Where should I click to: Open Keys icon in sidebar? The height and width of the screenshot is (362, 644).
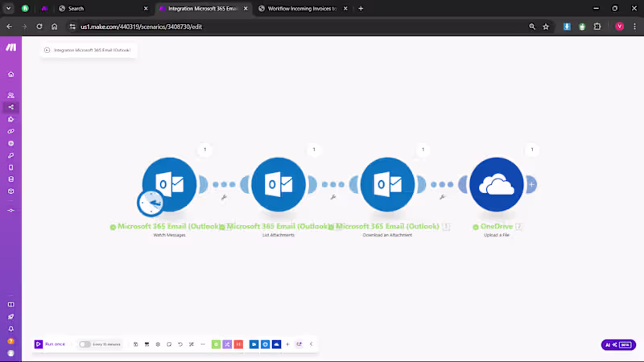pyautogui.click(x=11, y=155)
